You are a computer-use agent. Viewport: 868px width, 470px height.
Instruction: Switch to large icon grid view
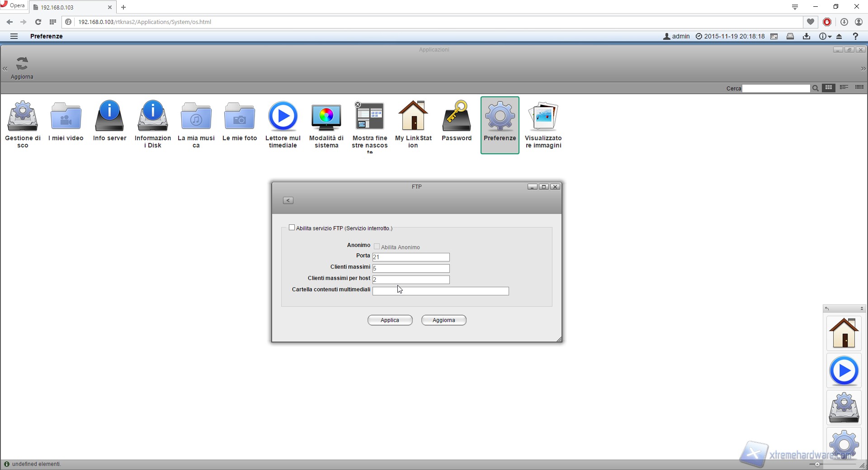pos(829,88)
